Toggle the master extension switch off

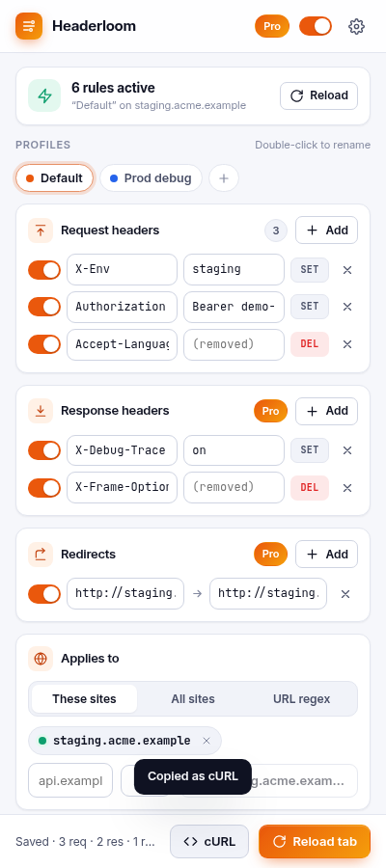tap(316, 26)
